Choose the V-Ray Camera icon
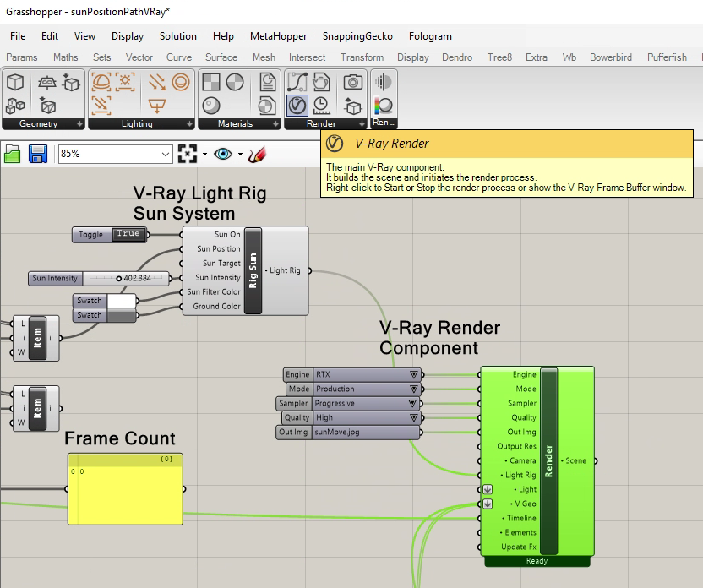 (x=353, y=83)
